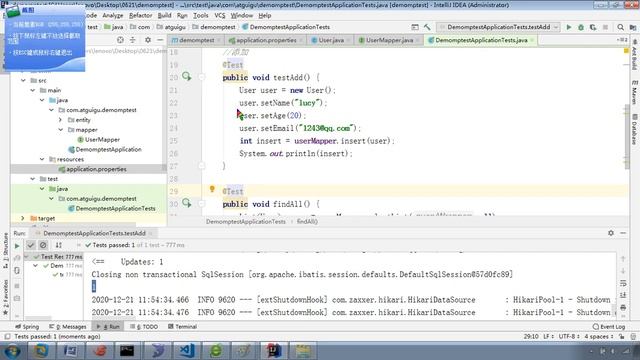Open the Build menu
This screenshot has width=640, height=360.
click(164, 16)
